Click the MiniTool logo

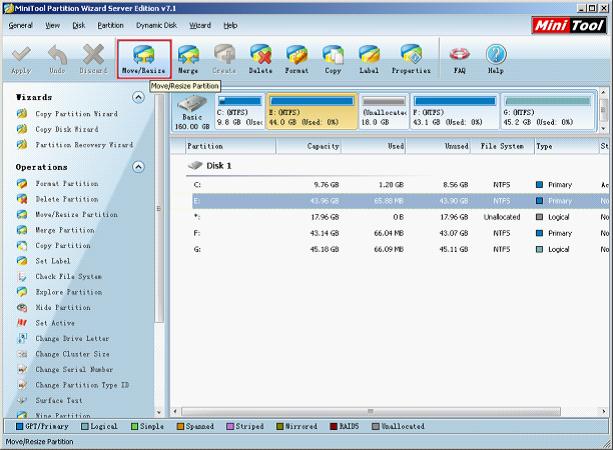click(x=569, y=26)
